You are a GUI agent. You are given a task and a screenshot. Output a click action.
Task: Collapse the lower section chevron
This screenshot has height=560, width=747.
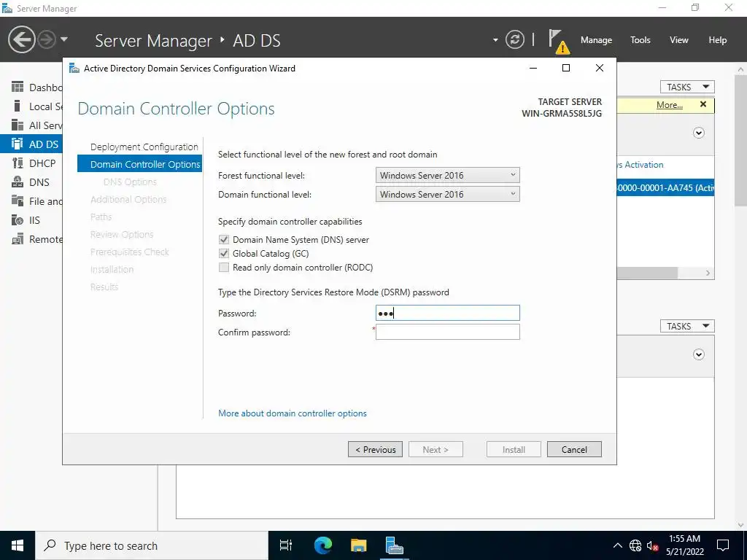tap(698, 354)
